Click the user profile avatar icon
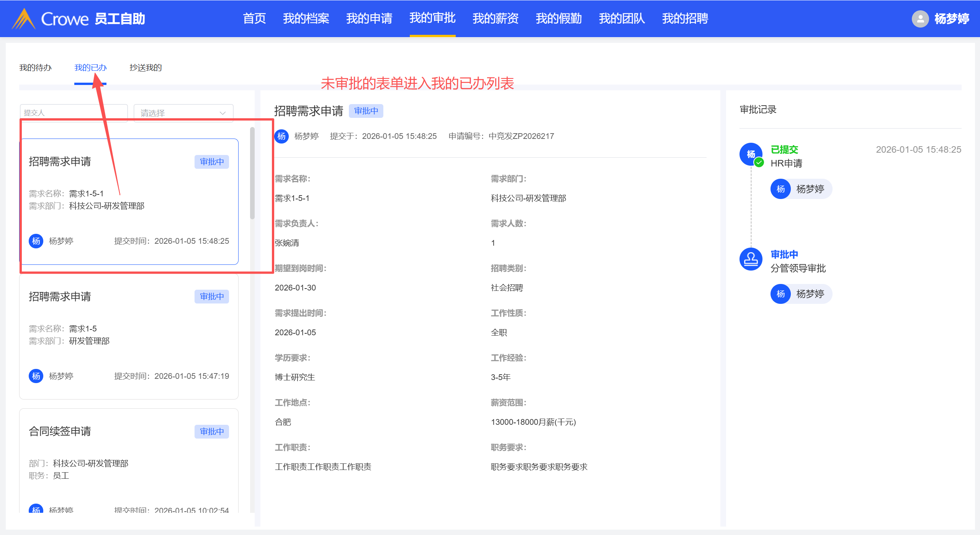The height and width of the screenshot is (535, 980). 920,19
